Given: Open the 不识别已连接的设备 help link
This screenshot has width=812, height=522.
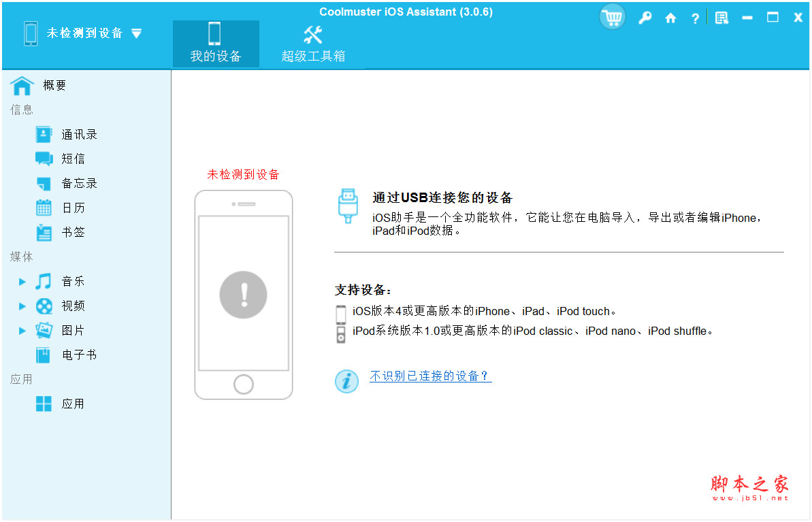Looking at the screenshot, I should tap(430, 376).
